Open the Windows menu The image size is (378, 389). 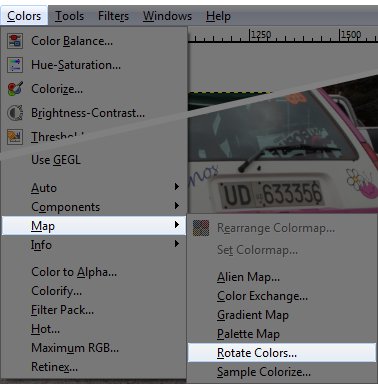(x=167, y=16)
